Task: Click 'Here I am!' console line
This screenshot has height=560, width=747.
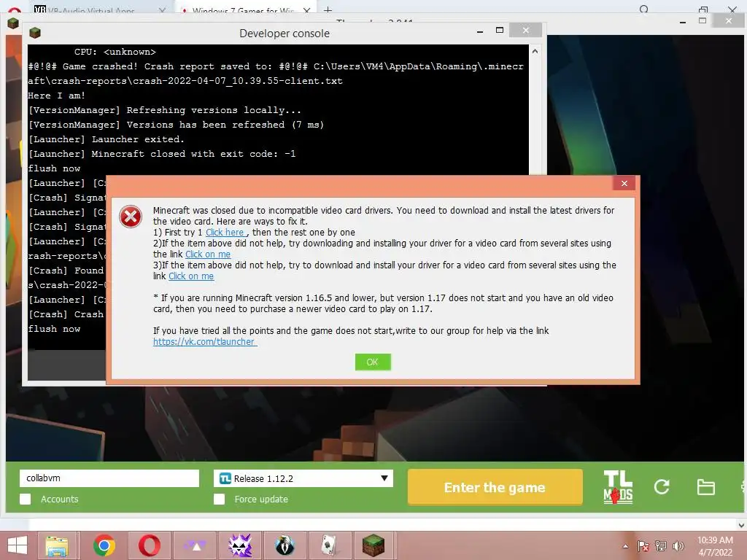Action: point(57,96)
